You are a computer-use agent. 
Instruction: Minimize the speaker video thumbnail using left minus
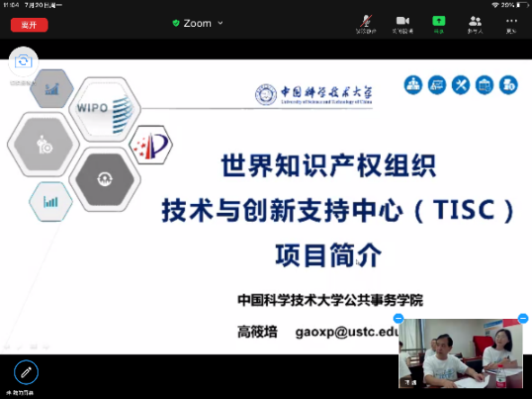pyautogui.click(x=398, y=319)
